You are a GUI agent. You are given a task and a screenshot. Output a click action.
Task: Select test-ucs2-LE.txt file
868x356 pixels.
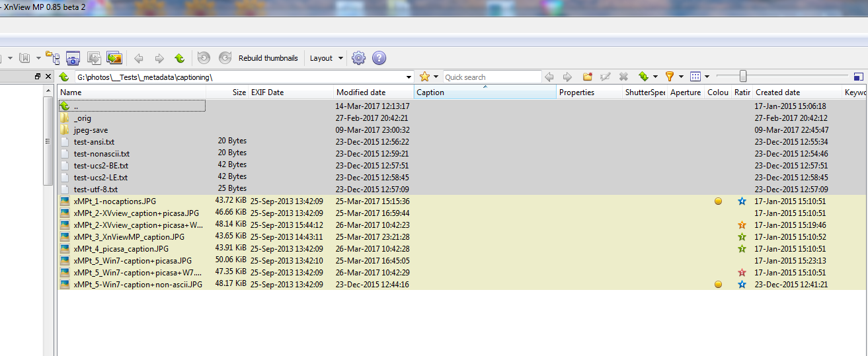[100, 178]
